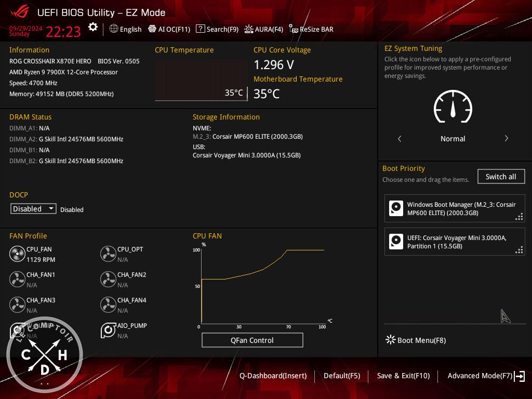Click the settings gear icon in header

tap(92, 28)
